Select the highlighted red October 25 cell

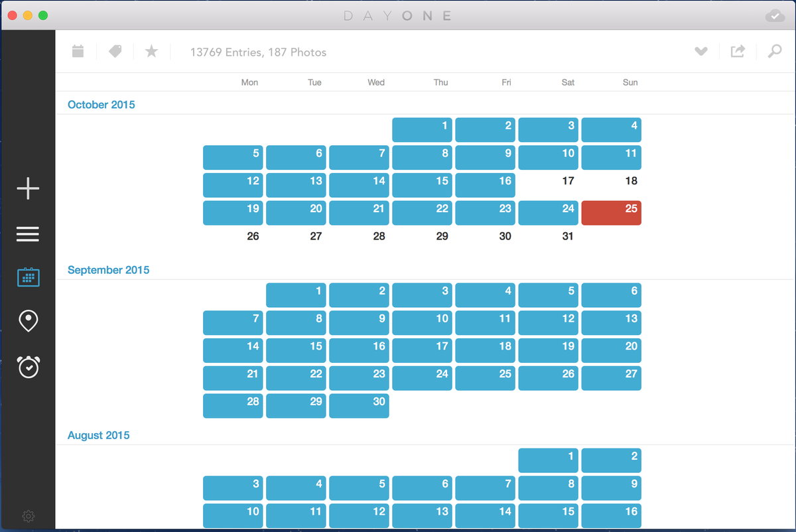[612, 213]
